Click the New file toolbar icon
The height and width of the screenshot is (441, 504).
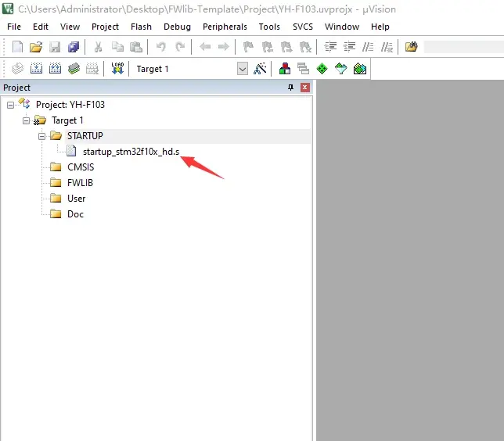coord(17,47)
